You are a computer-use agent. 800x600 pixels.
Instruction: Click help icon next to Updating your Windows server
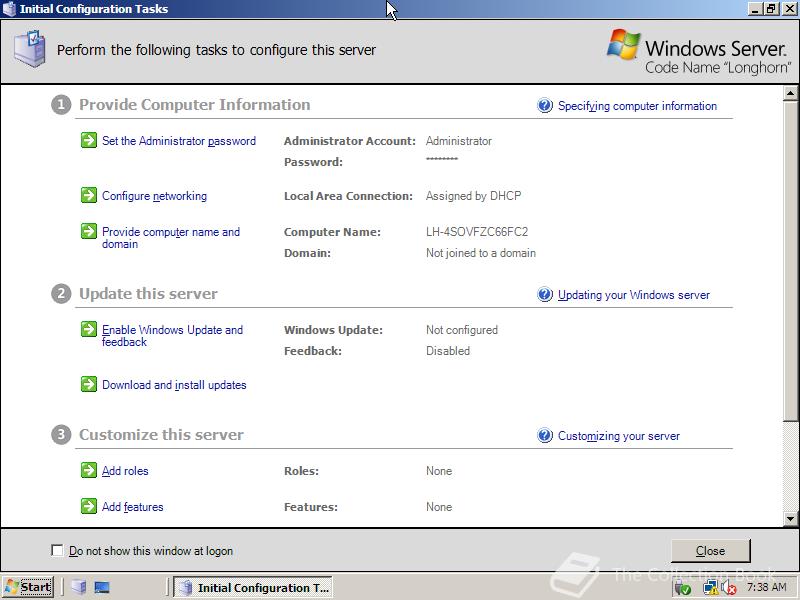545,294
